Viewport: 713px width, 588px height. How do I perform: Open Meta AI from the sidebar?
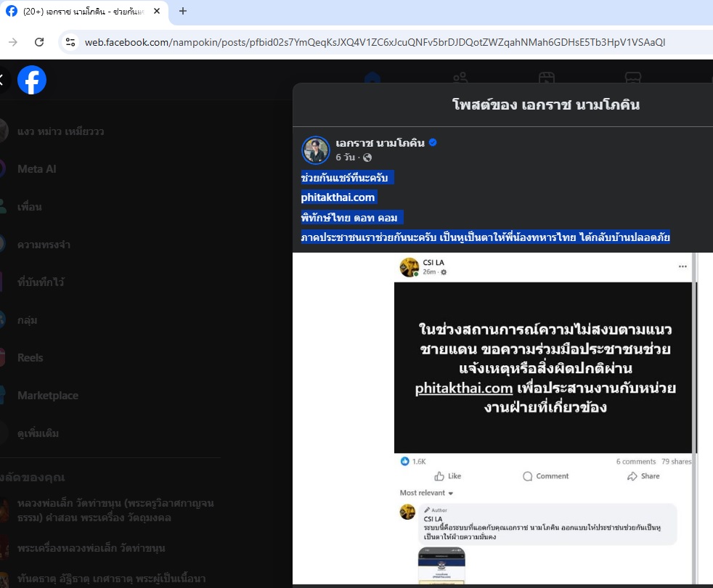(x=36, y=169)
